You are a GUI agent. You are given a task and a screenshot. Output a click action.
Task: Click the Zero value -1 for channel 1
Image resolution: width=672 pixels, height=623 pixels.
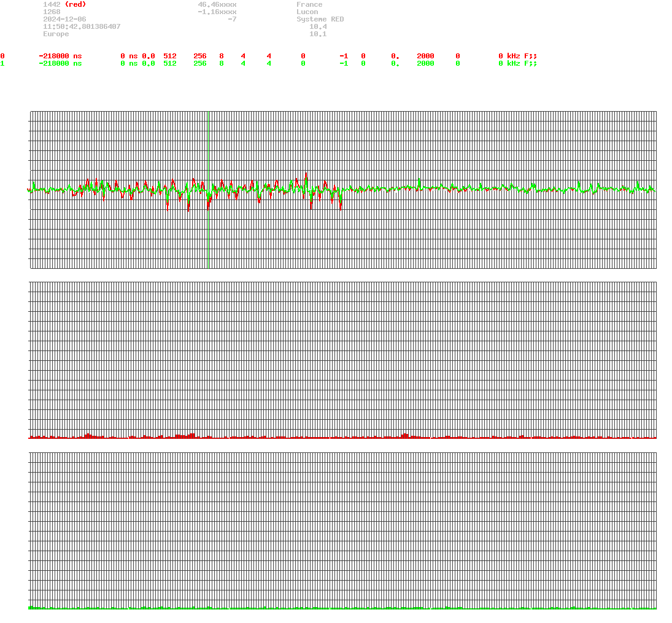[x=344, y=63]
